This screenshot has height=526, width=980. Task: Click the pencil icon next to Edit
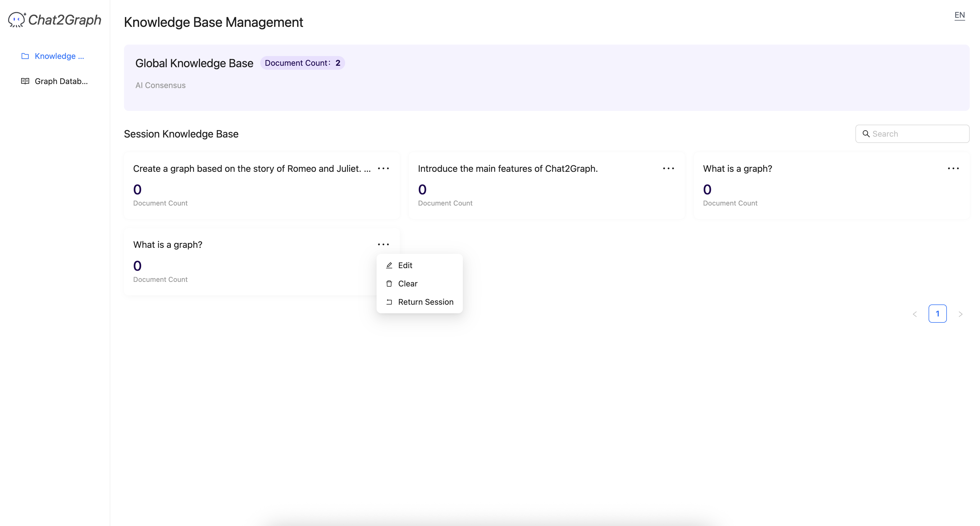coord(389,265)
